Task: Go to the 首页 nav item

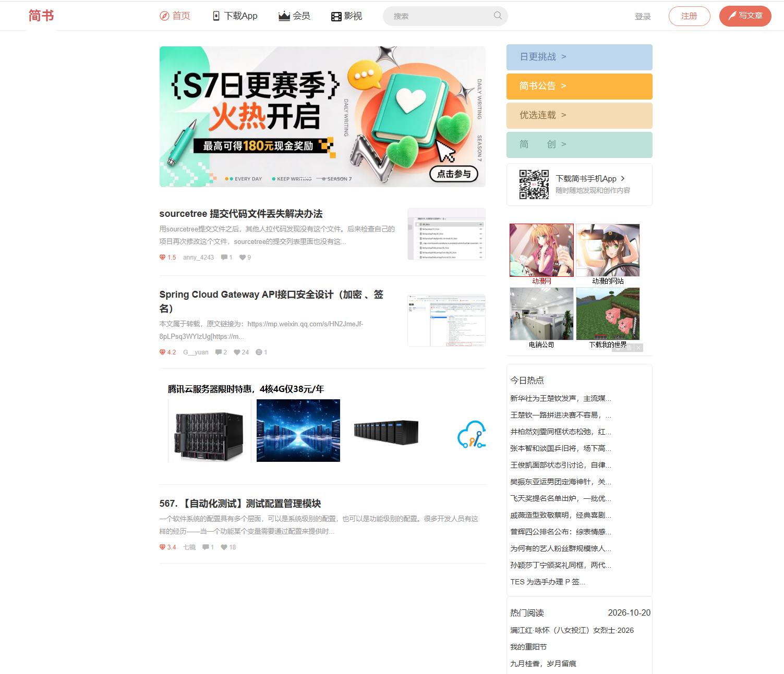Action: (175, 16)
